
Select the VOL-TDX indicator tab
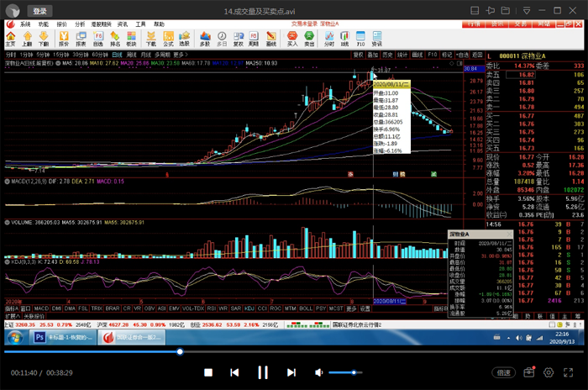point(193,308)
